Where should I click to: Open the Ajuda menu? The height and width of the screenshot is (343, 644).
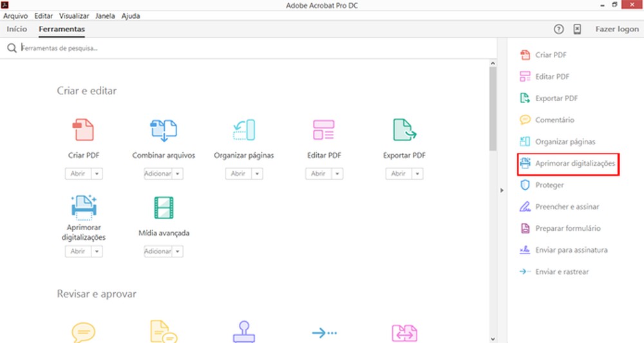[131, 15]
